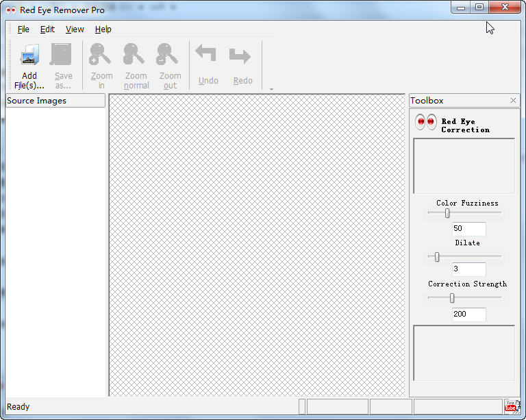This screenshot has height=420, width=526.
Task: Click the Dilate slider handle
Action: 437,257
